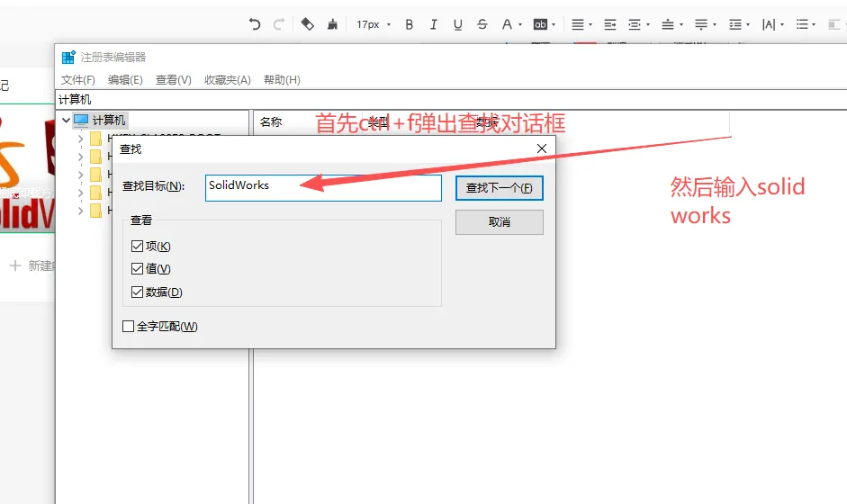Open the highlight color dropdown arrow

(554, 25)
